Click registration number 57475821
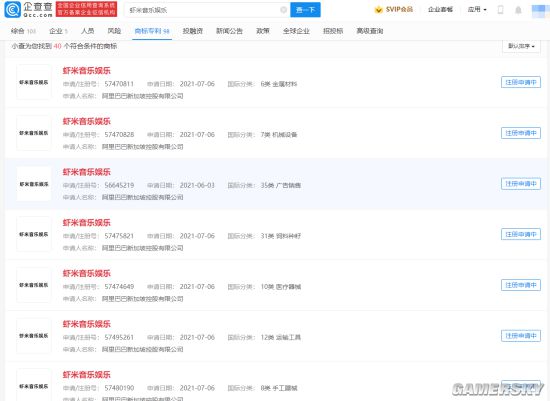 pyautogui.click(x=119, y=236)
